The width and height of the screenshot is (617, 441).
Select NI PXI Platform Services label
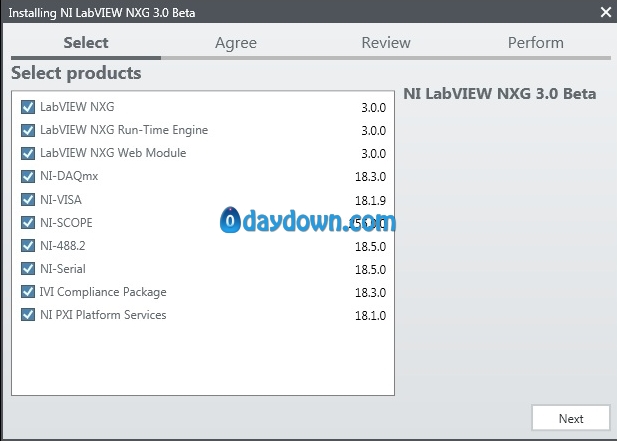103,315
